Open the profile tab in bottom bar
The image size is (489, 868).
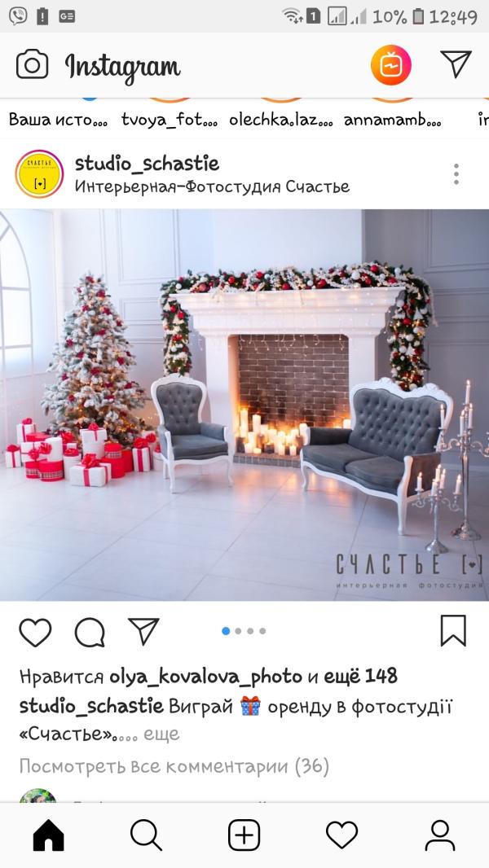point(440,835)
